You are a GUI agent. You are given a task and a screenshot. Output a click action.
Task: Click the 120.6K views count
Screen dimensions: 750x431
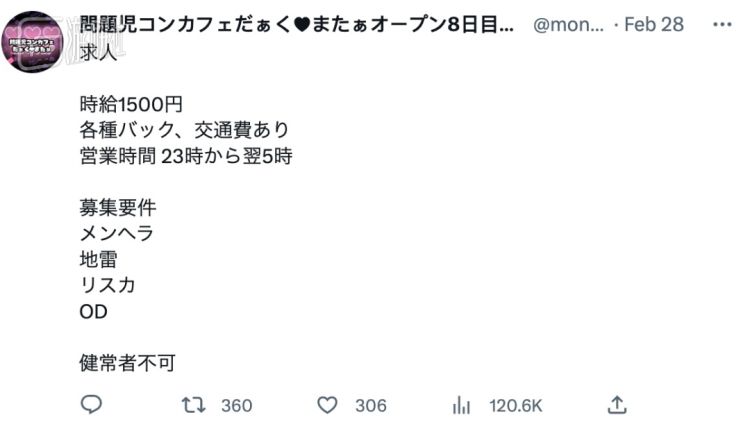point(515,405)
